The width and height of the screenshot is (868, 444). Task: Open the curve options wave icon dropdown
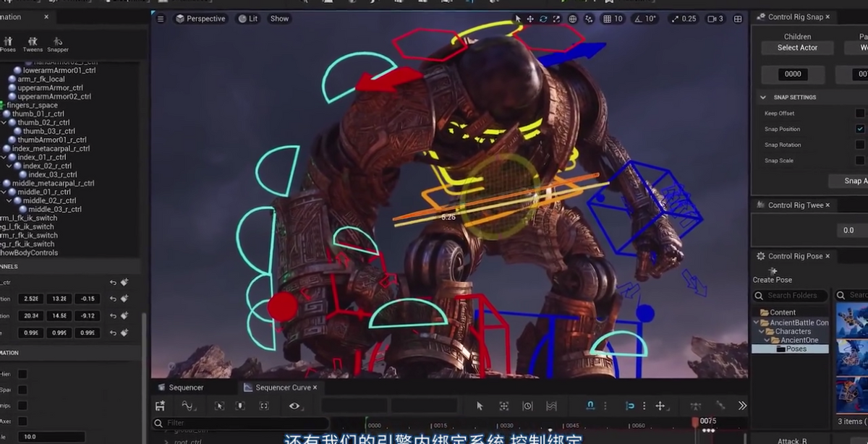click(188, 406)
